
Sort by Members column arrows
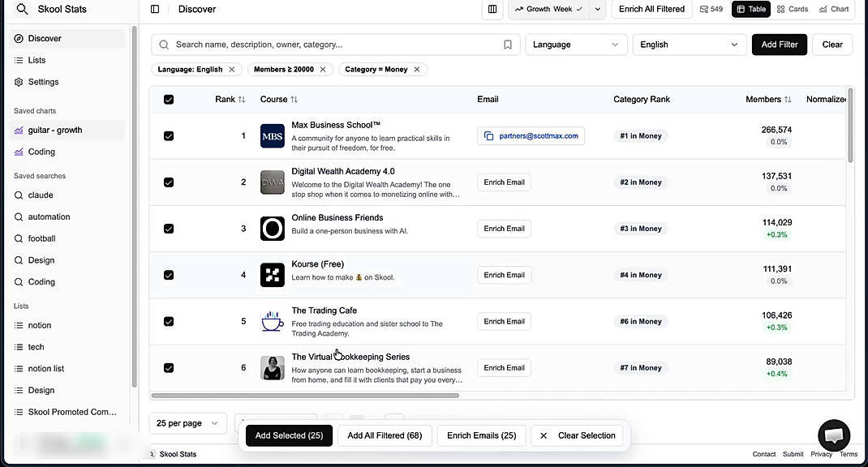(787, 100)
